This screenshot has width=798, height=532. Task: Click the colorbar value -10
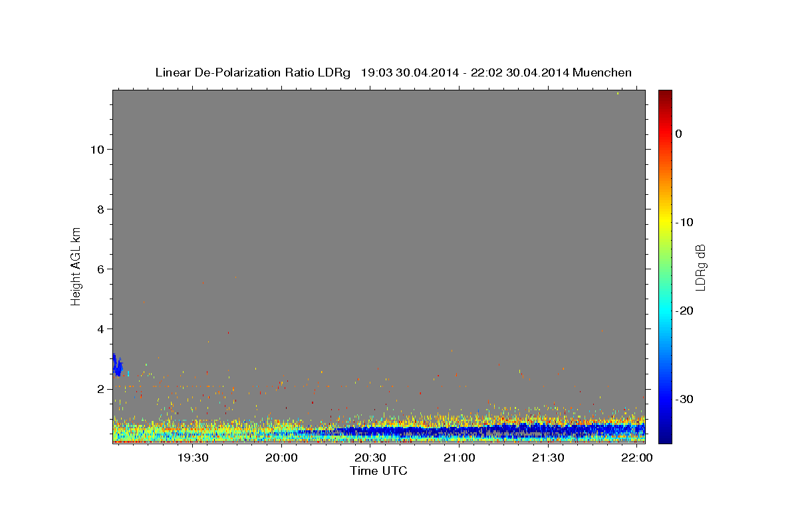(685, 222)
